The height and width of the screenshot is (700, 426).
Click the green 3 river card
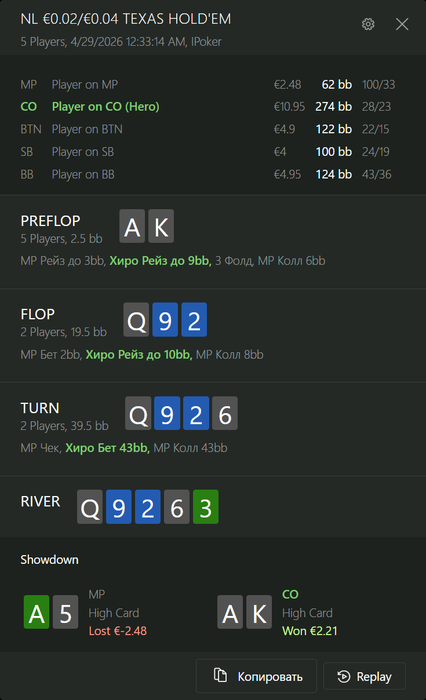tap(205, 507)
